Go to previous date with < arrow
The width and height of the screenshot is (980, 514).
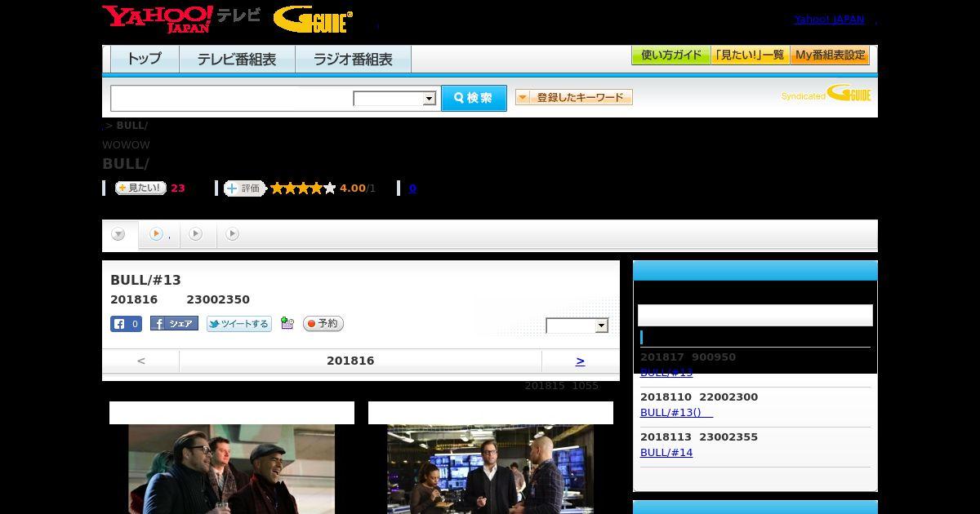140,361
